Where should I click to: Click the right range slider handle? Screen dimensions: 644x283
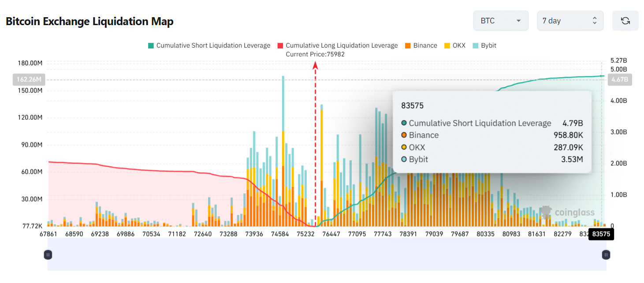(606, 254)
